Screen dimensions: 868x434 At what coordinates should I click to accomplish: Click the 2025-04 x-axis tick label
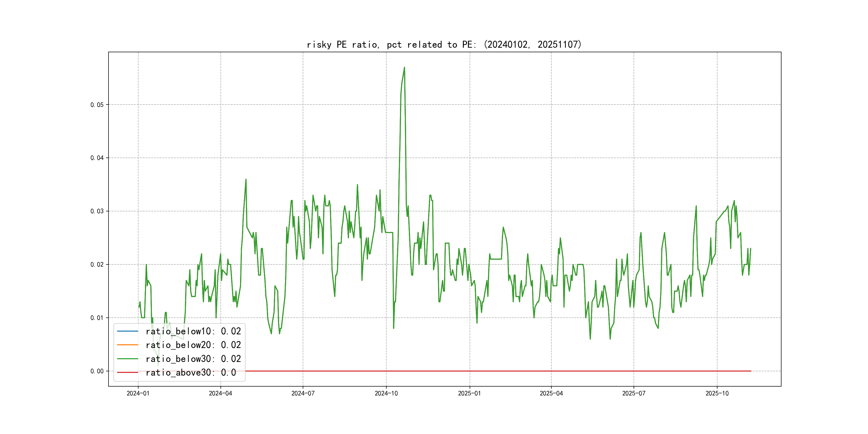[x=551, y=394]
